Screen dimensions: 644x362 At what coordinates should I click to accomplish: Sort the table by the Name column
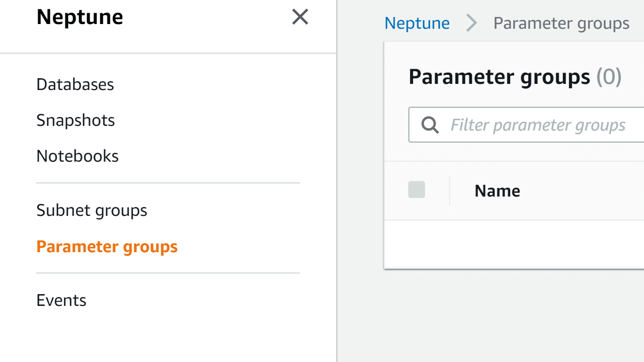click(497, 190)
